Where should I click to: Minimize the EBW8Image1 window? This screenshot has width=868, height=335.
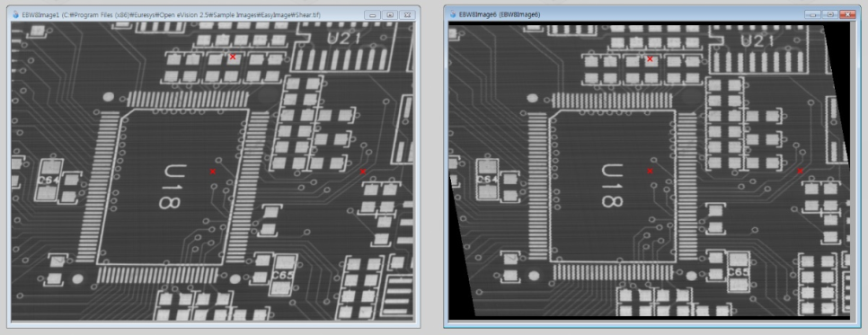tap(372, 15)
